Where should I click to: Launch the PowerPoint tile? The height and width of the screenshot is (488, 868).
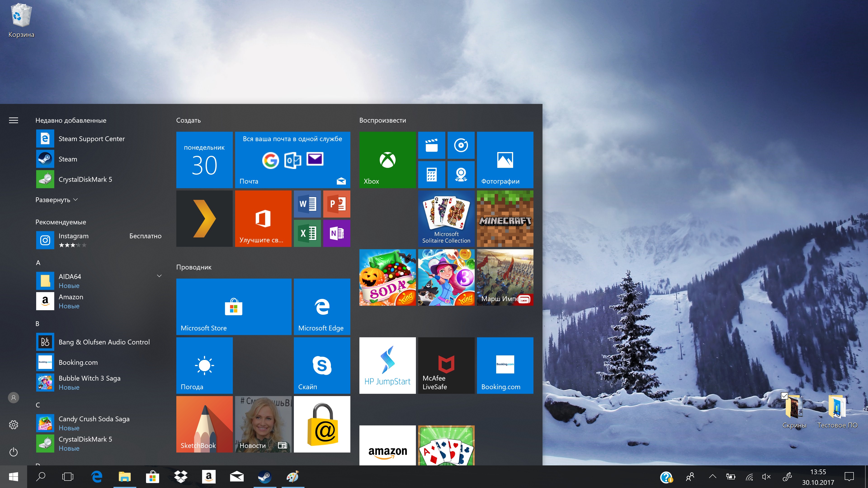[336, 204]
